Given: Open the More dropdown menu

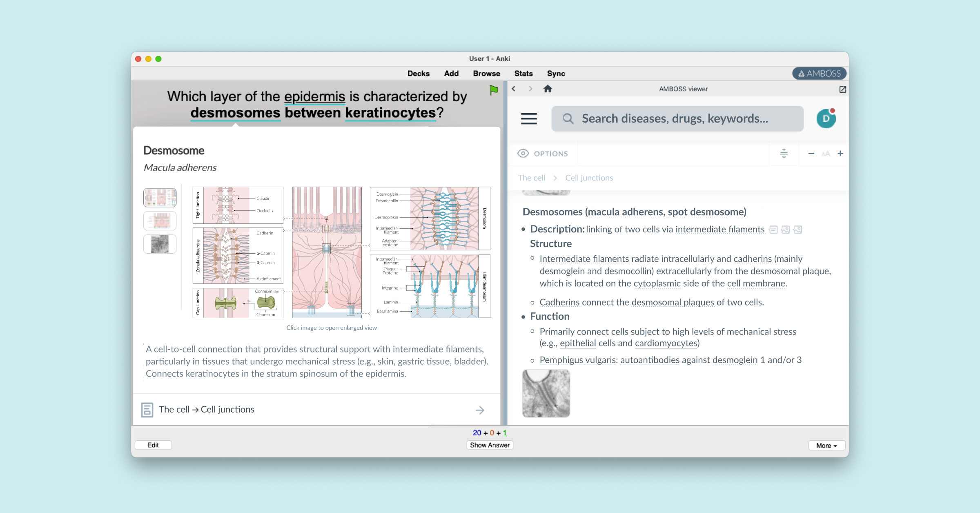Looking at the screenshot, I should (826, 445).
